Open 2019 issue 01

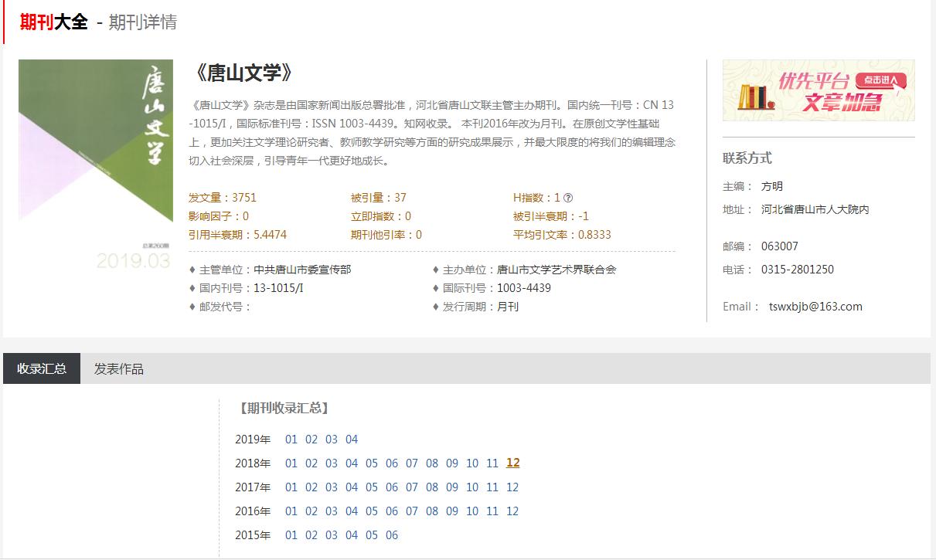click(x=291, y=440)
